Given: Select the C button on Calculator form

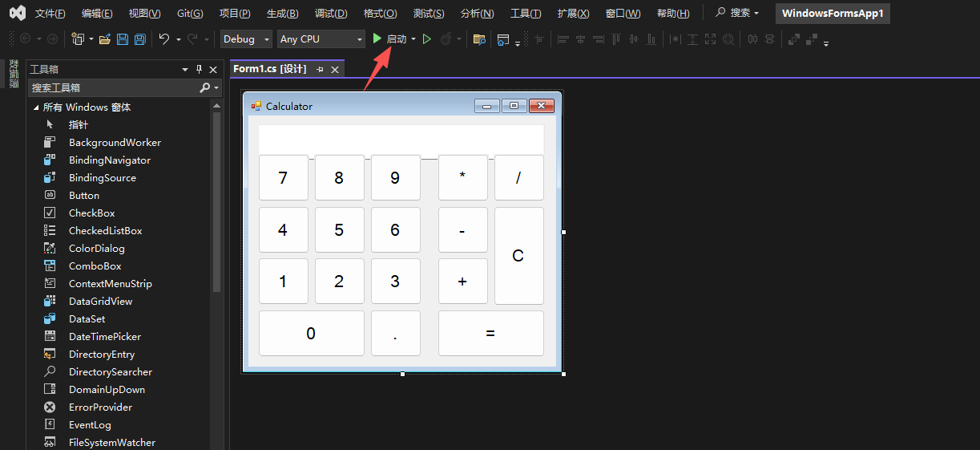Looking at the screenshot, I should (518, 256).
